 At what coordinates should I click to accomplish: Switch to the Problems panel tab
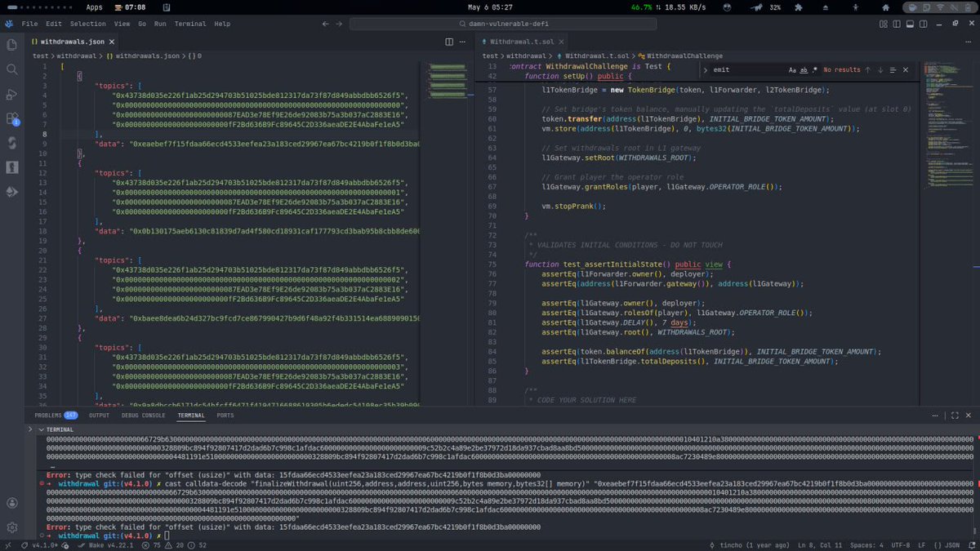tap(56, 415)
